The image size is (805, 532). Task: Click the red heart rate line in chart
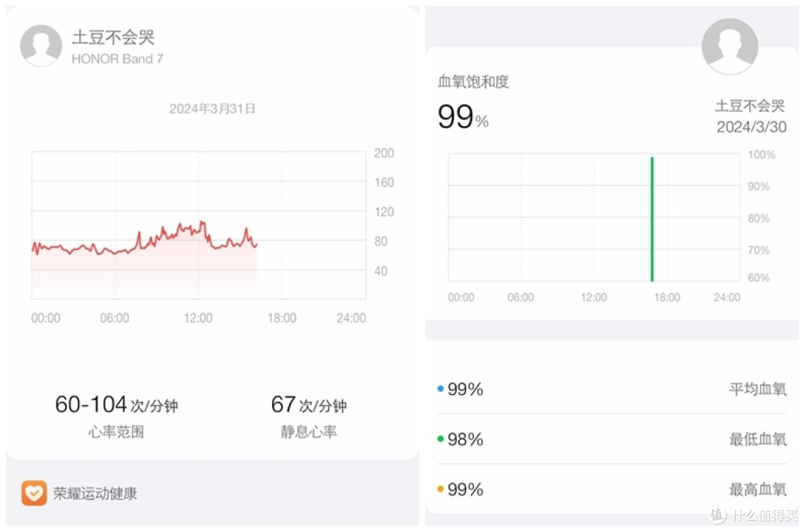point(145,239)
